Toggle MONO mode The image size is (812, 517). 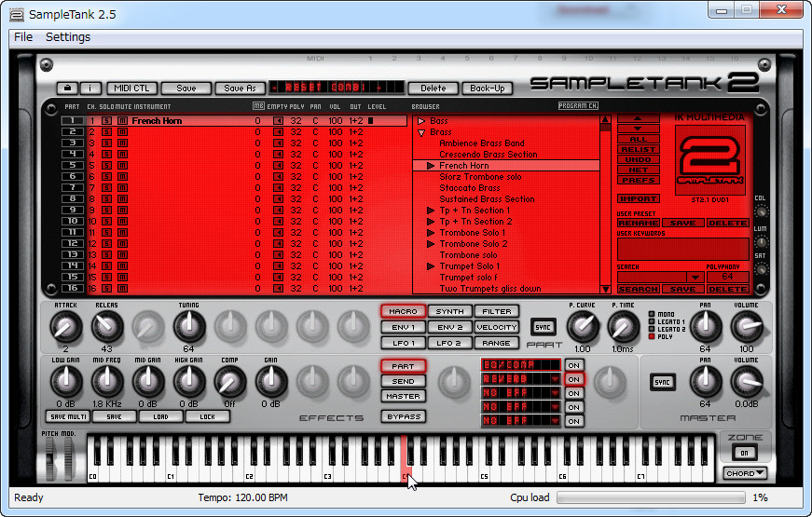click(x=652, y=314)
